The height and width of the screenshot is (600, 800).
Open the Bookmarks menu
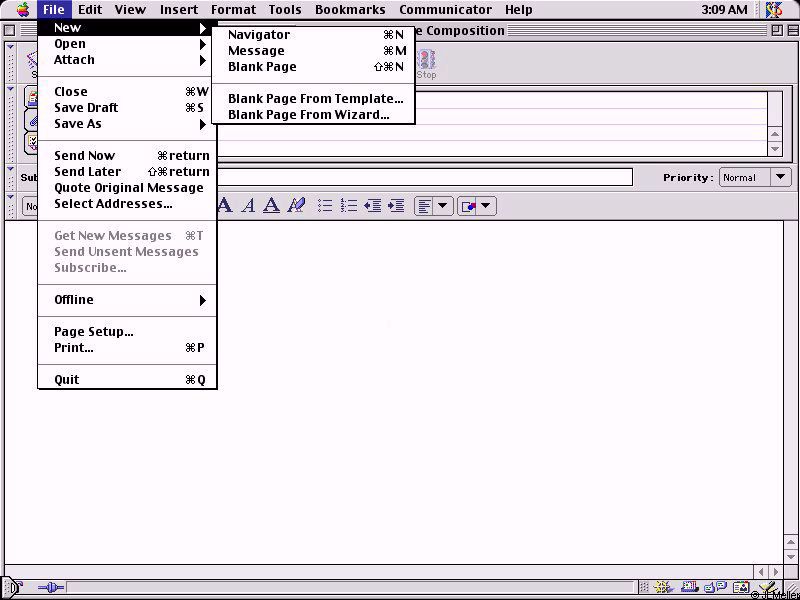click(350, 9)
